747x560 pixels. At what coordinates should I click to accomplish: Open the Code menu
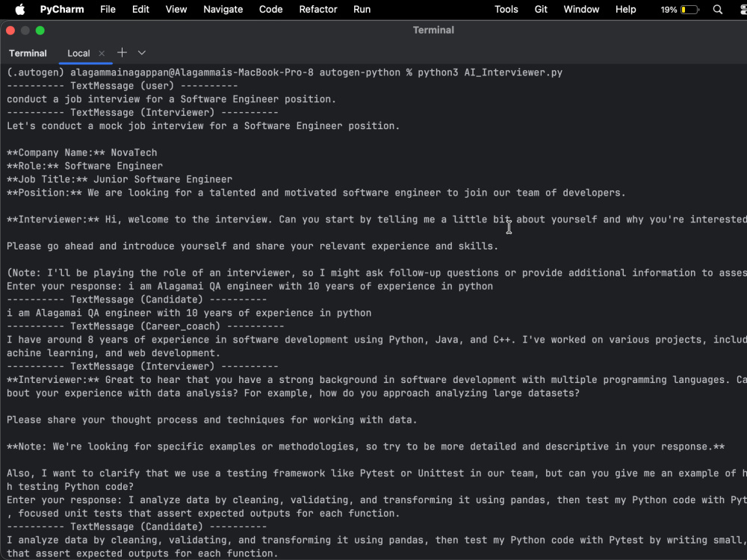[270, 9]
